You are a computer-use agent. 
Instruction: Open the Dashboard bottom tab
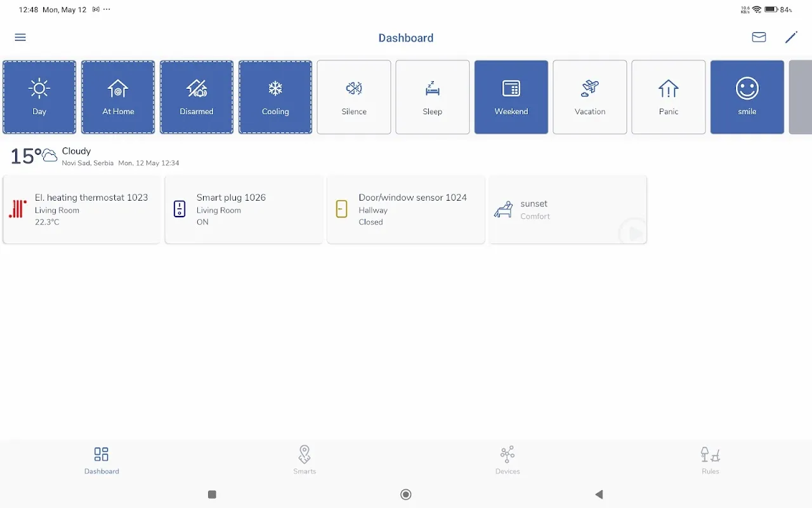coord(101,460)
